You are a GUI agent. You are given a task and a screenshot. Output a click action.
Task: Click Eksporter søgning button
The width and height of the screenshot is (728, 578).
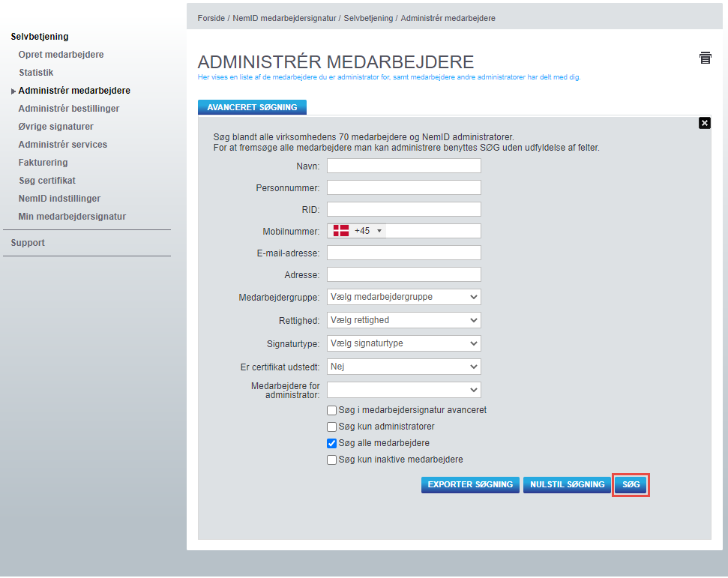470,485
